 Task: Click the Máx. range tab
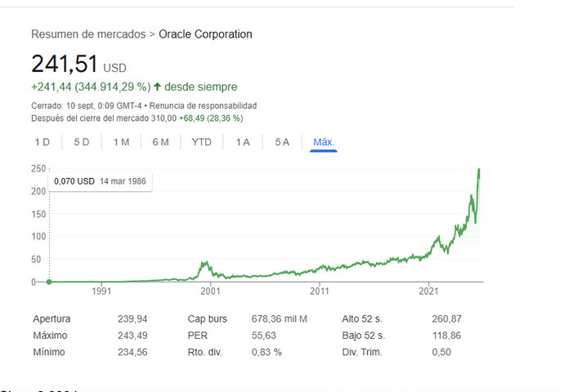[x=324, y=142]
